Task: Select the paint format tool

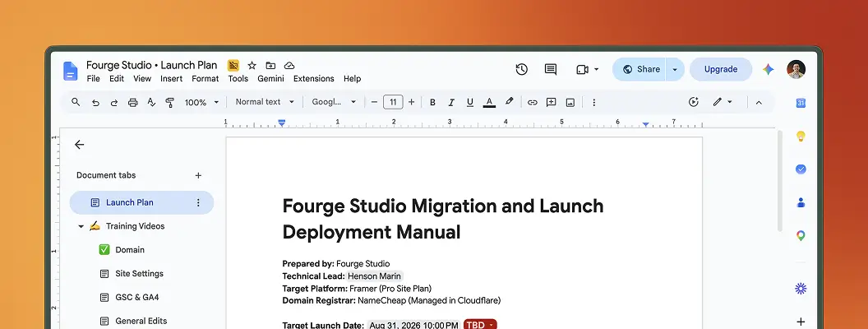Action: [x=170, y=103]
